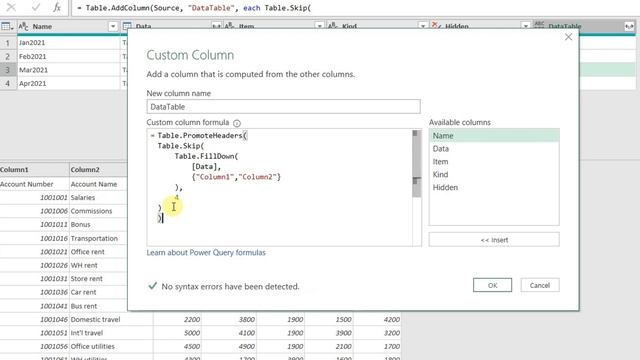Image resolution: width=640 pixels, height=360 pixels.
Task: Click the Column2 preview header
Action: click(x=98, y=169)
